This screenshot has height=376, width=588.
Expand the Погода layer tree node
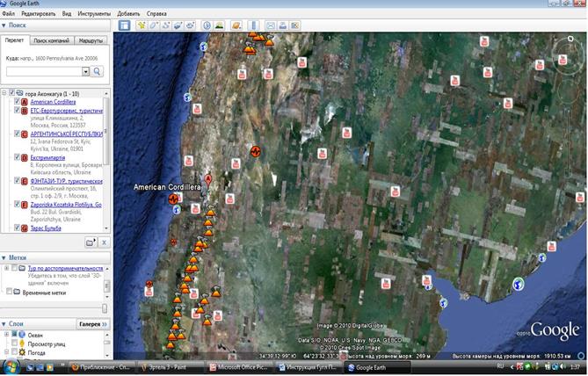pyautogui.click(x=6, y=352)
